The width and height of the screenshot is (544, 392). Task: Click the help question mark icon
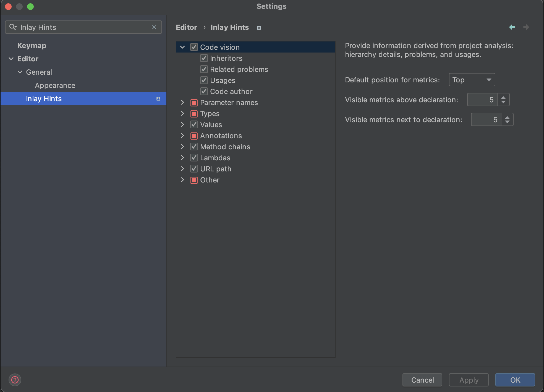click(x=15, y=380)
